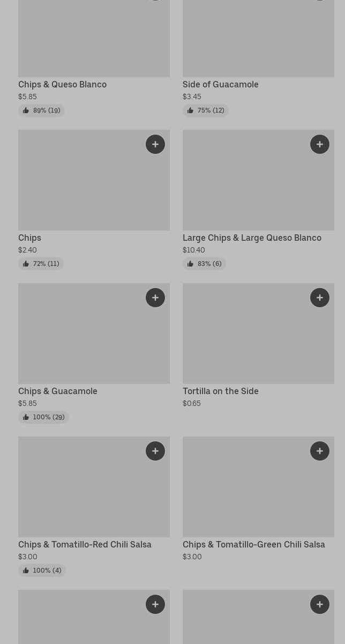Viewport: 345px width, 644px height.
Task: Click the 89% thumbs-up rating badge
Action: coord(41,110)
